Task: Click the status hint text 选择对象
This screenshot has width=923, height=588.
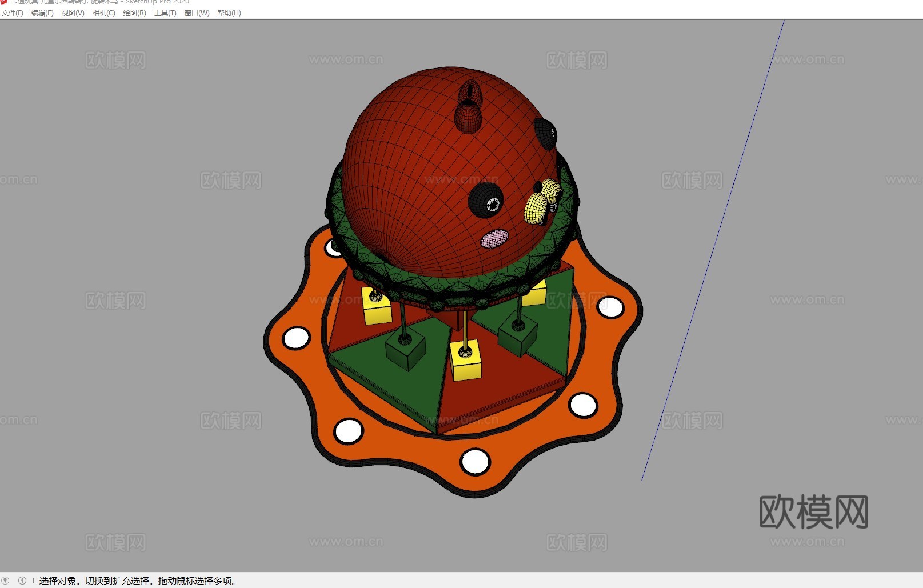Action: tap(58, 581)
